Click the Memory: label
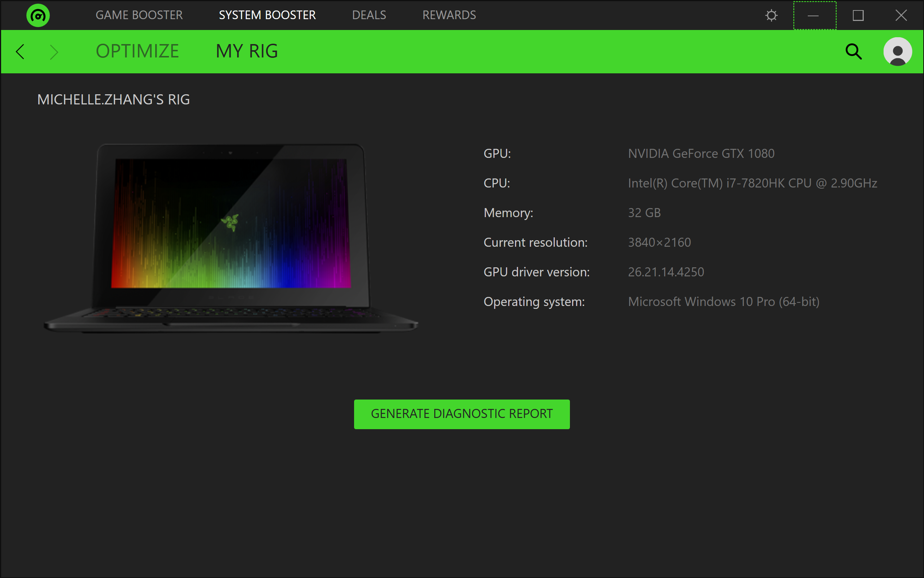 (508, 213)
